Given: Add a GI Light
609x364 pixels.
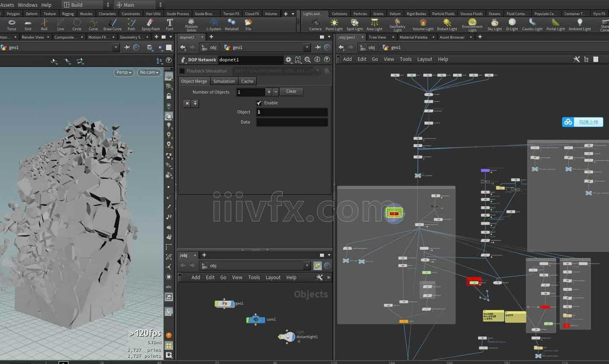Looking at the screenshot, I should click(512, 25).
